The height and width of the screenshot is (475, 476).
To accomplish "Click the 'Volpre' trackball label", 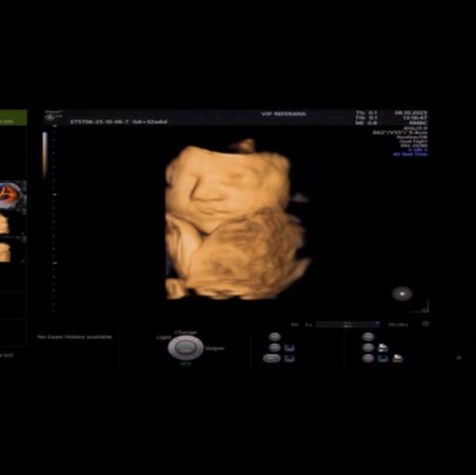I will pos(215,348).
